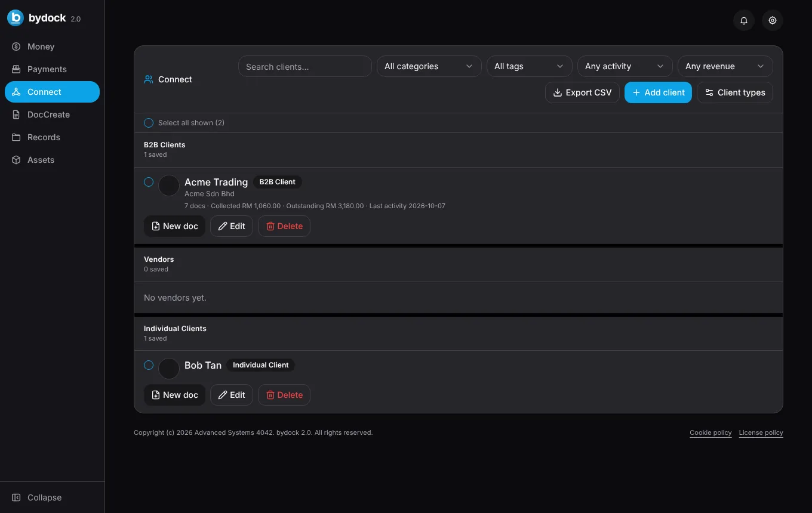Click Add client button
This screenshot has height=513, width=812.
pos(658,92)
